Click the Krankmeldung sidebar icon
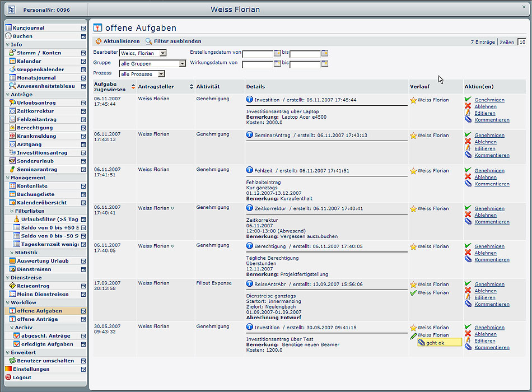This screenshot has height=392, width=532. [x=12, y=136]
